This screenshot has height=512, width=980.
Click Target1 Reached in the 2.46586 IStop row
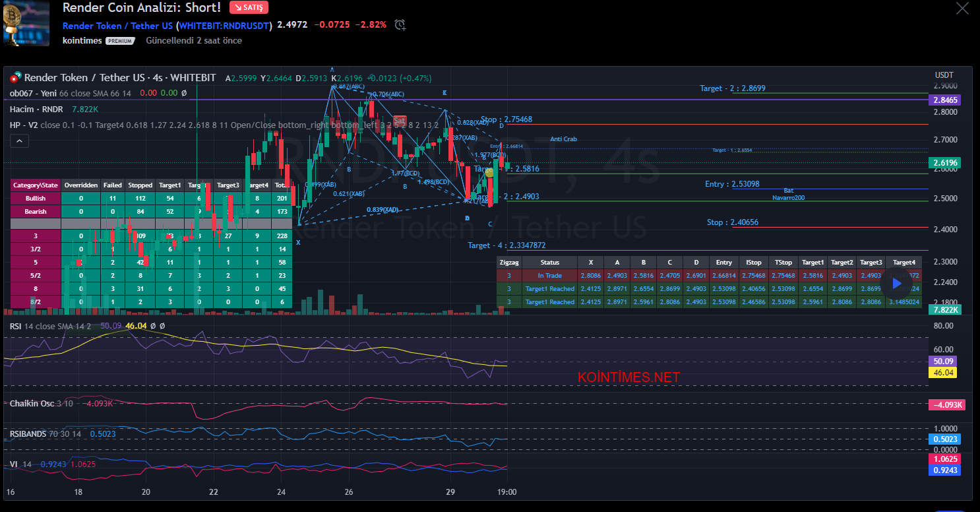(x=549, y=302)
